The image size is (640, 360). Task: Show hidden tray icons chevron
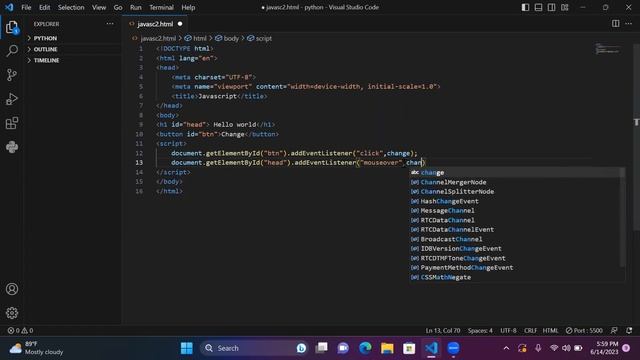506,348
